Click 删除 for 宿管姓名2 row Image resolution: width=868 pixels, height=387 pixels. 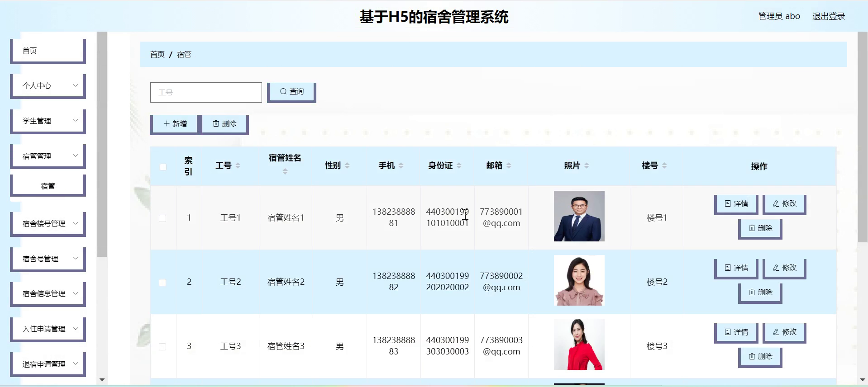[x=760, y=293]
